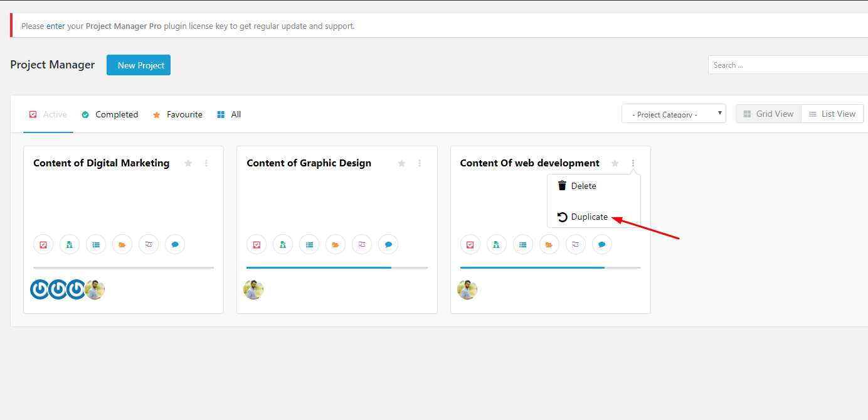Screen dimensions: 868x420
Task: Click photo avatar on Digital Marketing card
Action: point(95,289)
